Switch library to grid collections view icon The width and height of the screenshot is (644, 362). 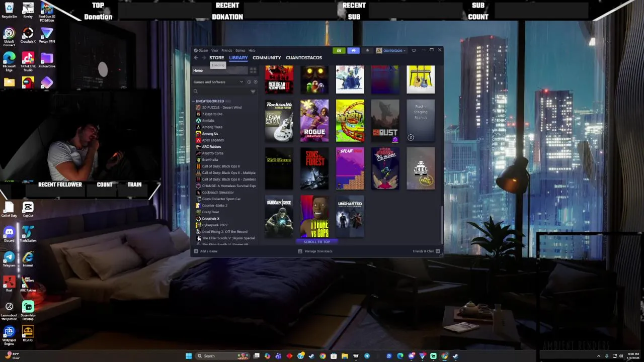click(x=253, y=70)
